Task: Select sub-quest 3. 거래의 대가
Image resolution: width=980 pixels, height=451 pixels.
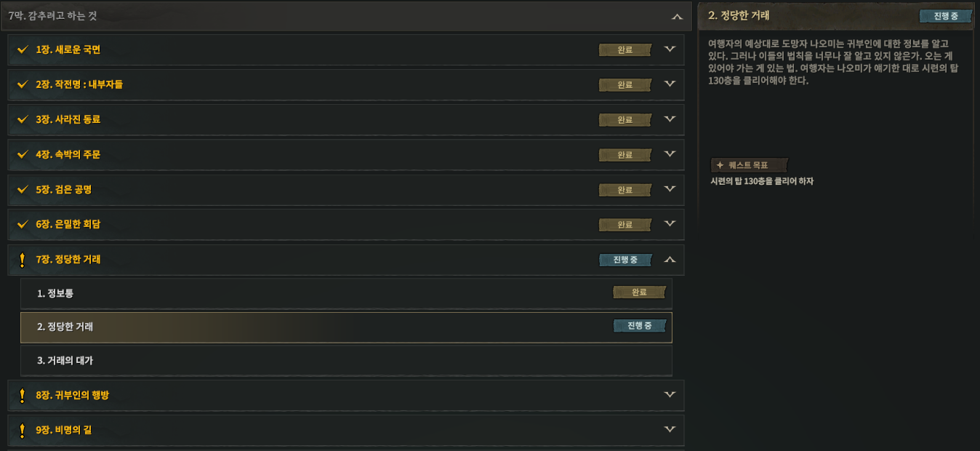Action: click(x=346, y=361)
